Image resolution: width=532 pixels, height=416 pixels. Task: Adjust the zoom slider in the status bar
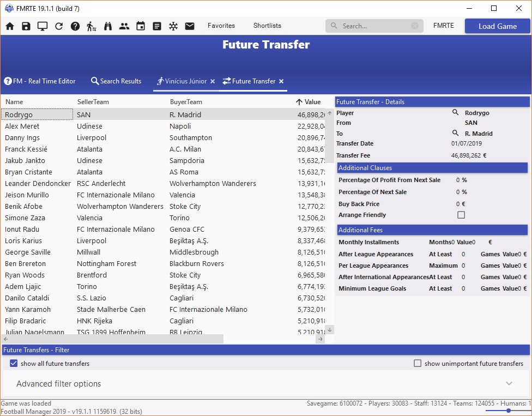pos(508,411)
